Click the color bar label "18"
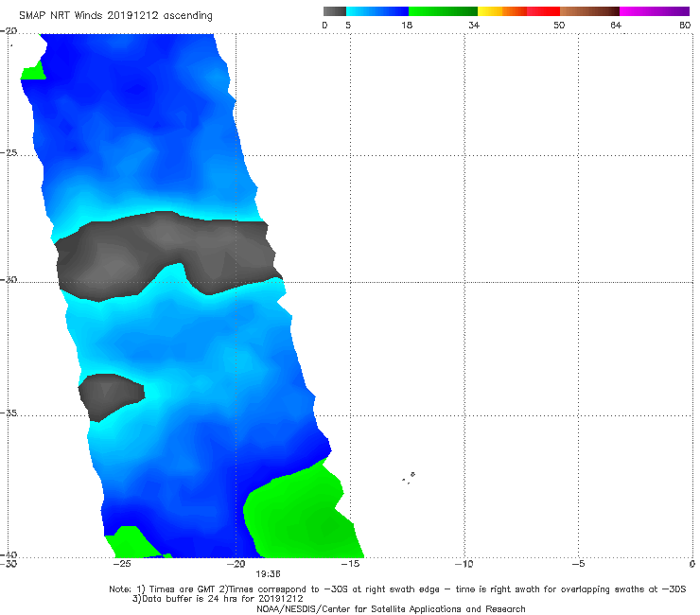 coord(407,25)
